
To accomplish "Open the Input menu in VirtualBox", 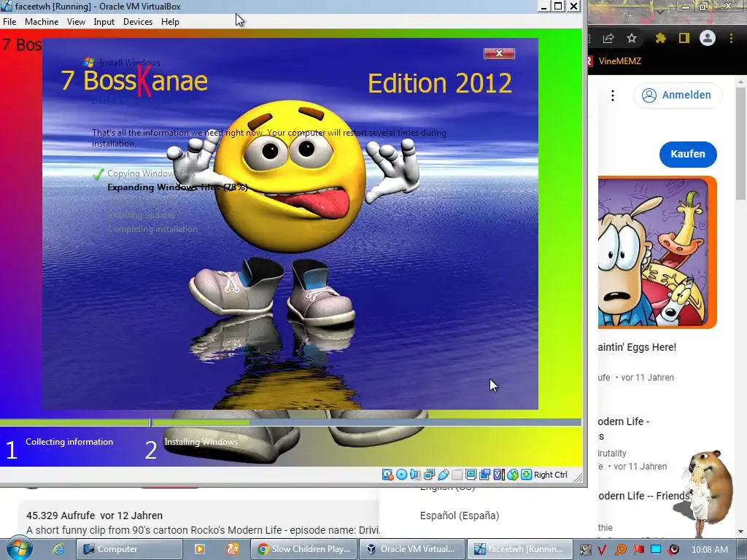I will (x=104, y=22).
